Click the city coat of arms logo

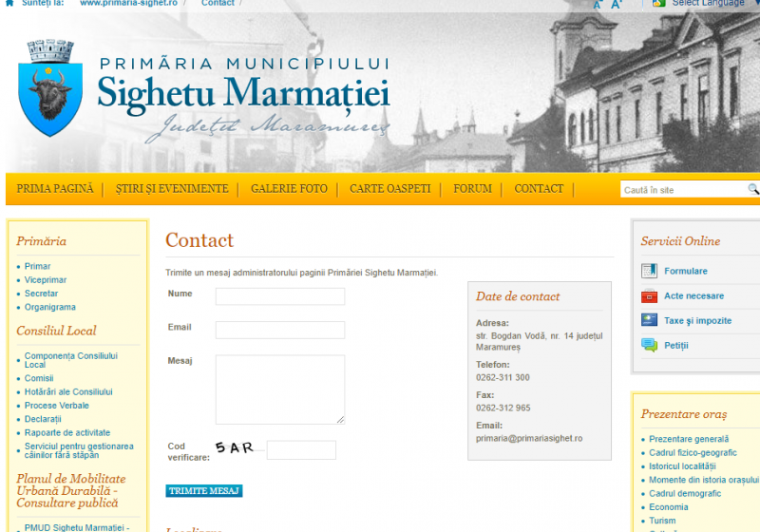pyautogui.click(x=50, y=87)
